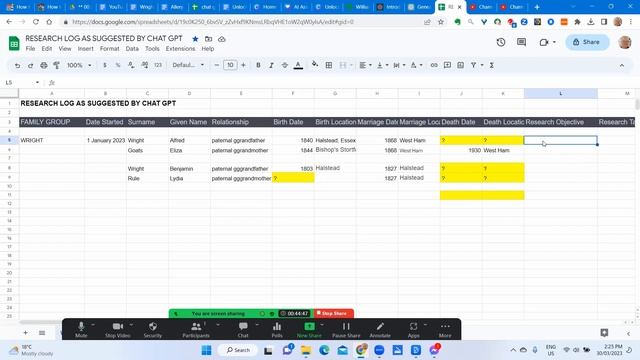This screenshot has height=360, width=640.
Task: Open text rotation dropdown
Action: [416, 65]
